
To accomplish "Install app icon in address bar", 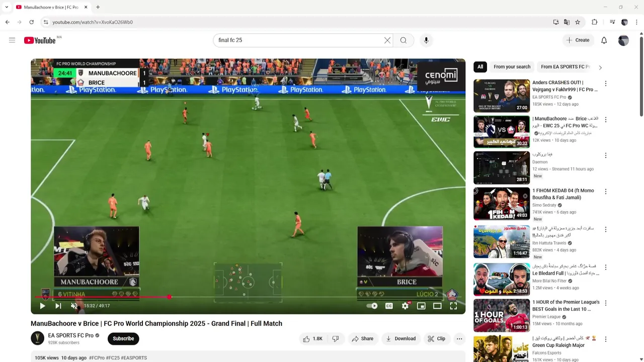I will click(x=555, y=22).
